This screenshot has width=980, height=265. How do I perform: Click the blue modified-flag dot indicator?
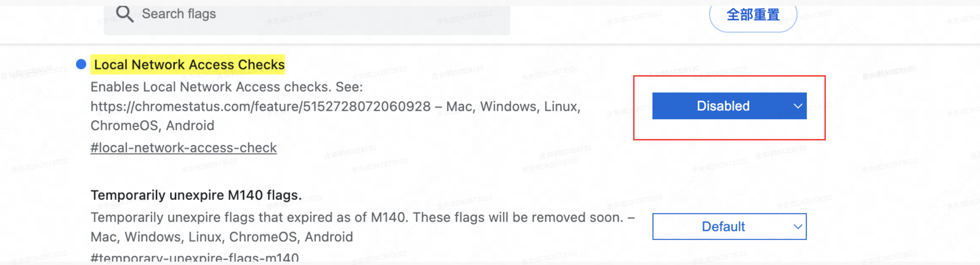coord(81,64)
